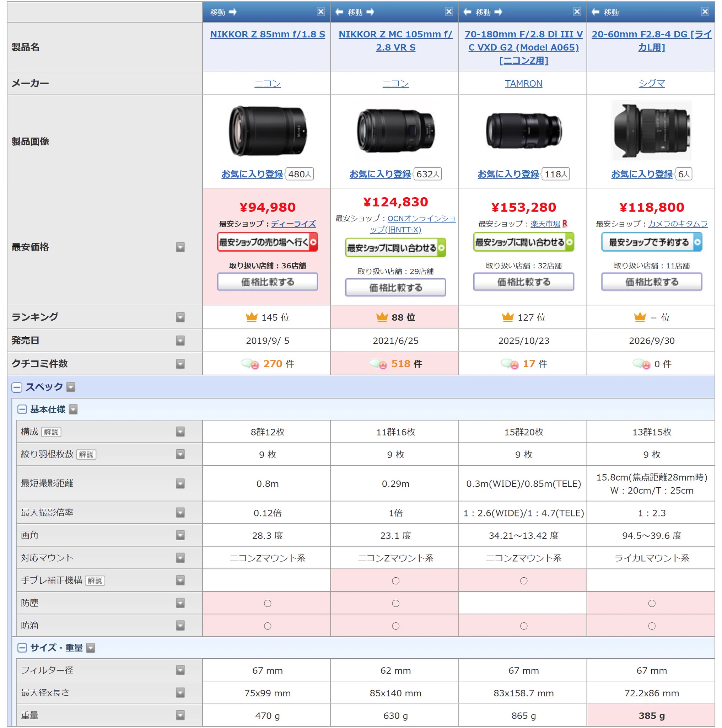Remove Sigma 20-60mm column with X
722x728 pixels.
pos(705,12)
